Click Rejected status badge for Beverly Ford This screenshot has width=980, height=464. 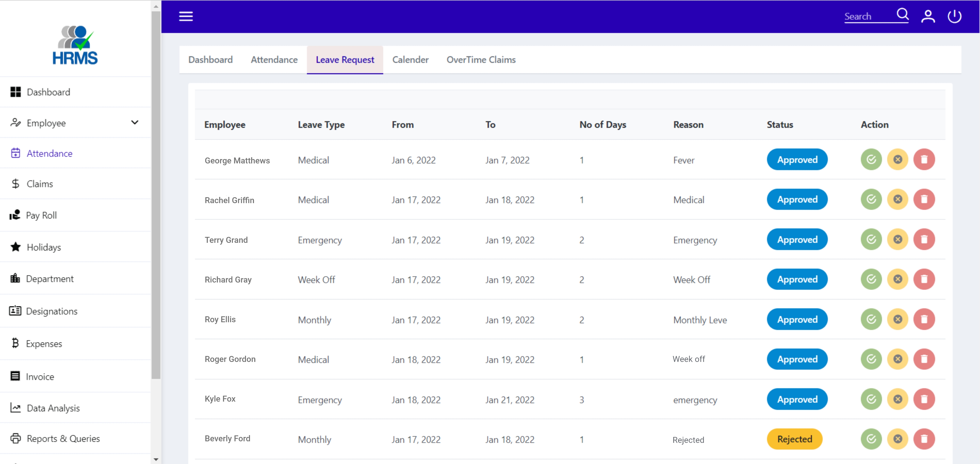(x=794, y=439)
